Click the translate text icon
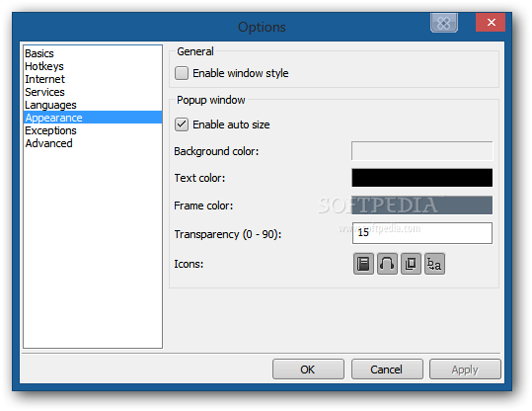This screenshot has width=532, height=411. pos(434,264)
